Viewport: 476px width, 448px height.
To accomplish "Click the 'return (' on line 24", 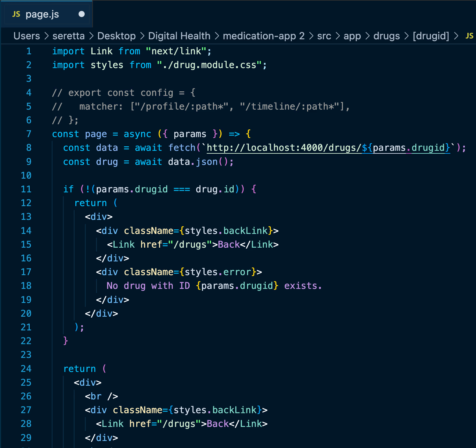I will [x=85, y=369].
